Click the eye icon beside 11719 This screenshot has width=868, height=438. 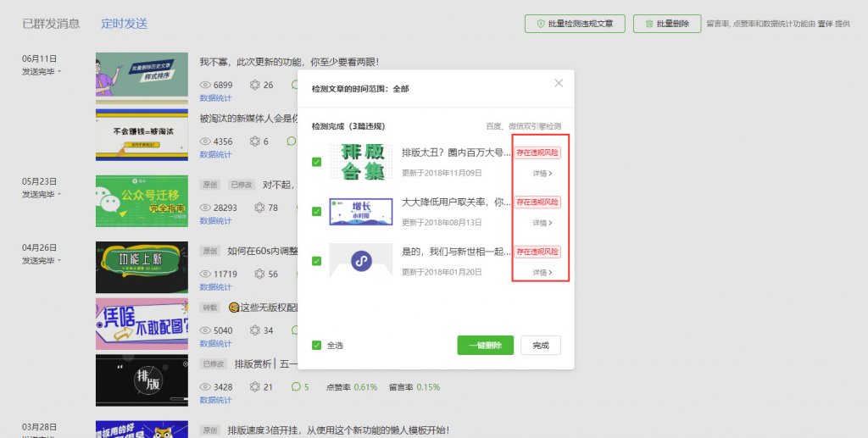(205, 274)
